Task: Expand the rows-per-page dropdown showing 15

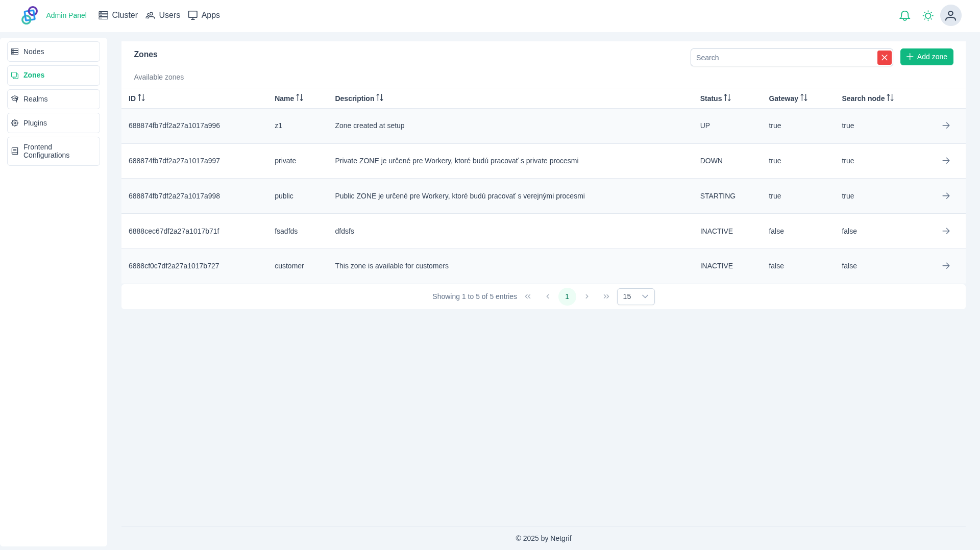Action: point(635,296)
